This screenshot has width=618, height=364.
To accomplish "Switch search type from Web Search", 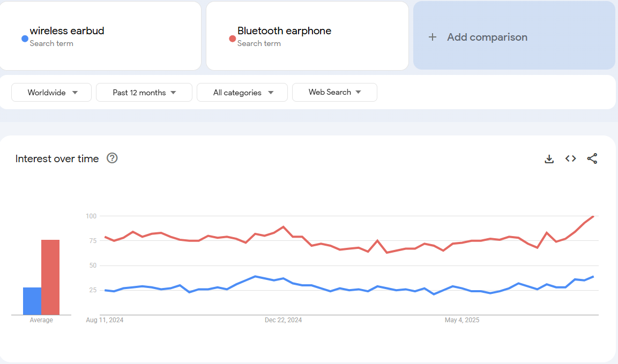I will coord(334,92).
